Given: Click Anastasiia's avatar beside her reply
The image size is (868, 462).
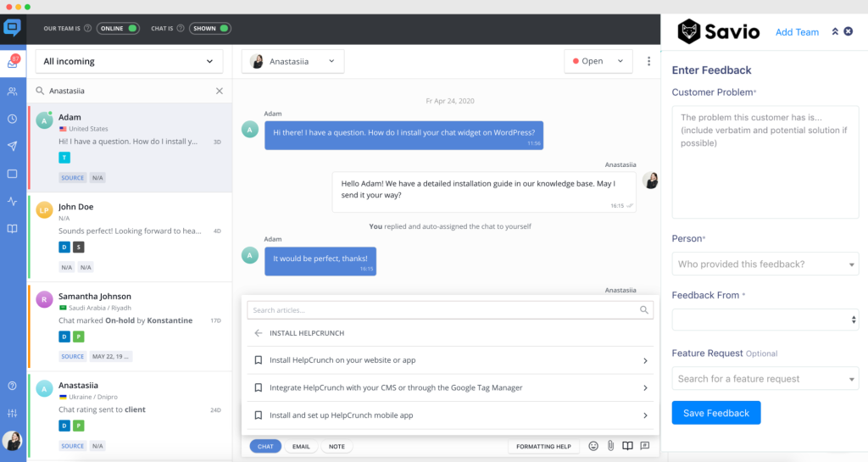Looking at the screenshot, I should point(650,181).
